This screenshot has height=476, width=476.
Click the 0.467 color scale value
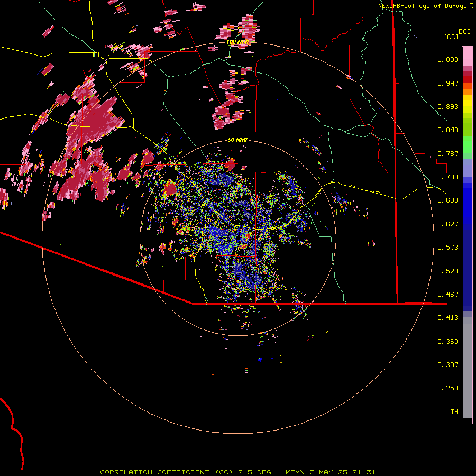click(448, 295)
